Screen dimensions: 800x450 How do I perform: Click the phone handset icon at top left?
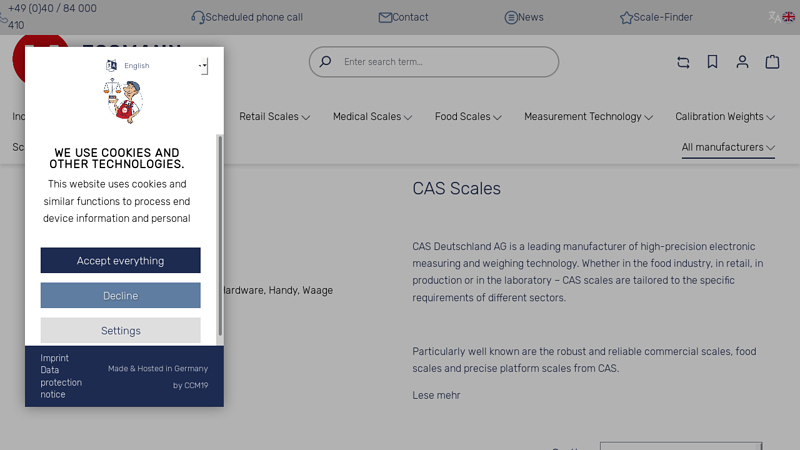click(x=4, y=19)
